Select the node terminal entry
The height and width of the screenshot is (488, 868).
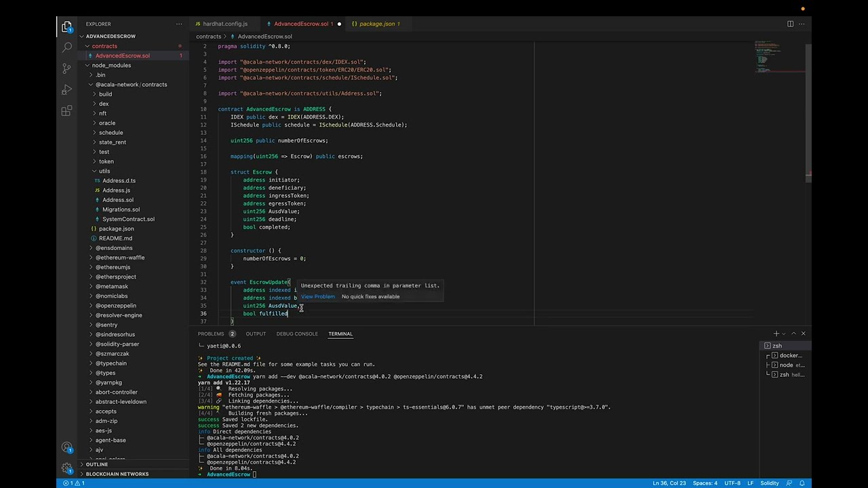tap(784, 365)
